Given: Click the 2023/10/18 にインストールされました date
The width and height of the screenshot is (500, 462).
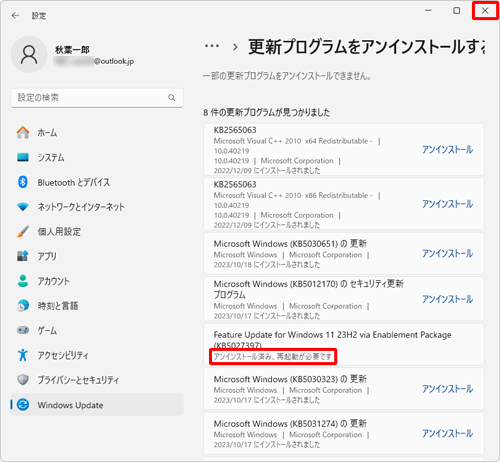Looking at the screenshot, I should tap(267, 265).
